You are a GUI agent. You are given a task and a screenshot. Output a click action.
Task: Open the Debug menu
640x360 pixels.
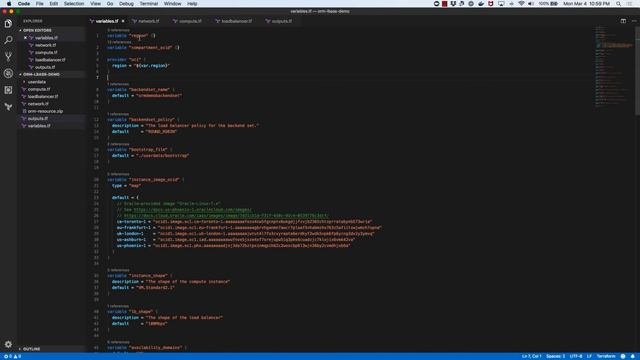click(126, 4)
